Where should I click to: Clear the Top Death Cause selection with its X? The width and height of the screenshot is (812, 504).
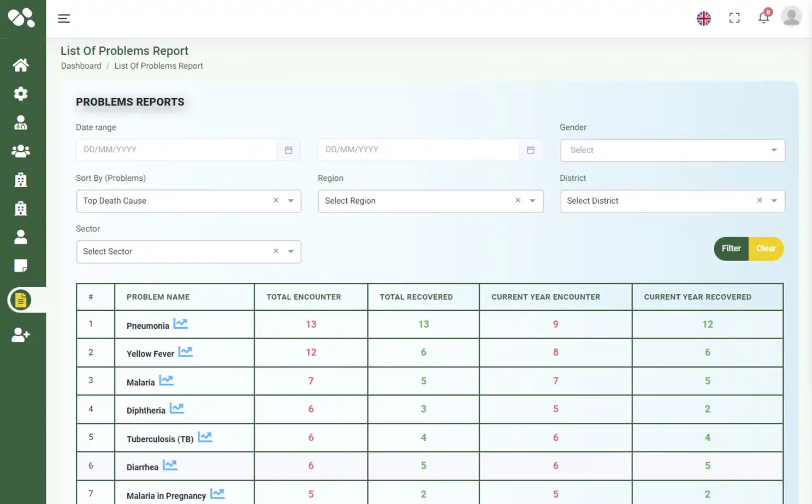point(276,200)
